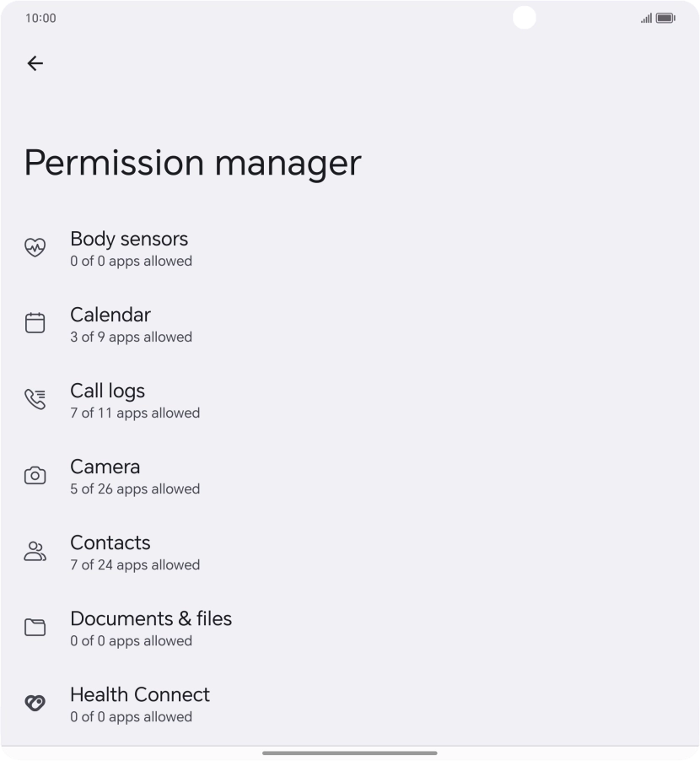The image size is (700, 761).
Task: Click the Camera permission icon
Action: click(35, 474)
